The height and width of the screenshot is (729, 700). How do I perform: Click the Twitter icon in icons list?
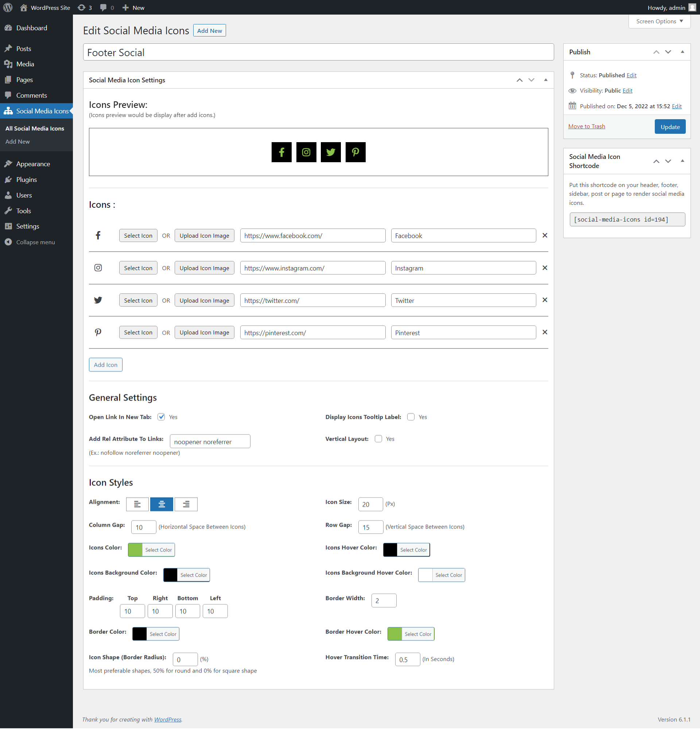click(98, 300)
